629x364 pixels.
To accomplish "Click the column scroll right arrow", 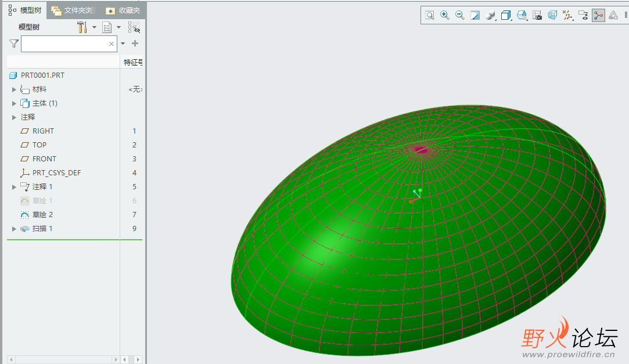I will tap(138, 359).
